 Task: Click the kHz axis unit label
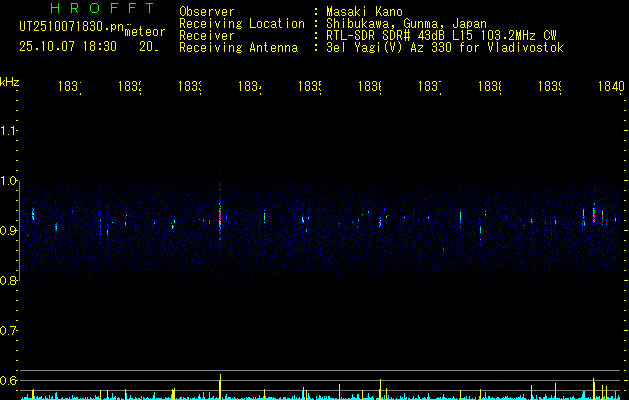click(x=10, y=81)
